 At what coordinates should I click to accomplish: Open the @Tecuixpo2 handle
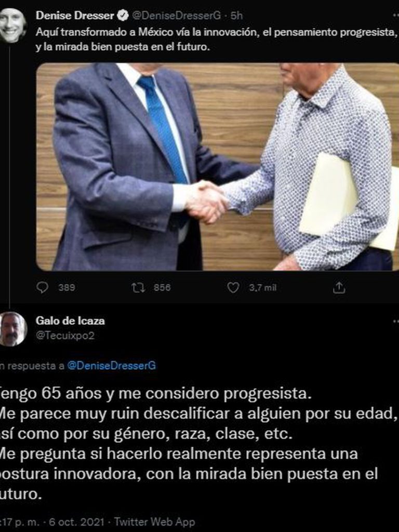tap(65, 336)
